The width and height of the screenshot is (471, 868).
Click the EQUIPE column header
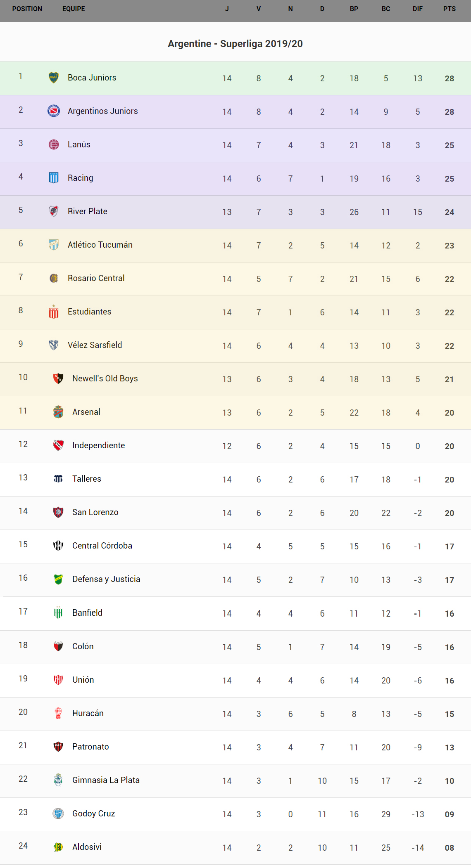pyautogui.click(x=74, y=9)
